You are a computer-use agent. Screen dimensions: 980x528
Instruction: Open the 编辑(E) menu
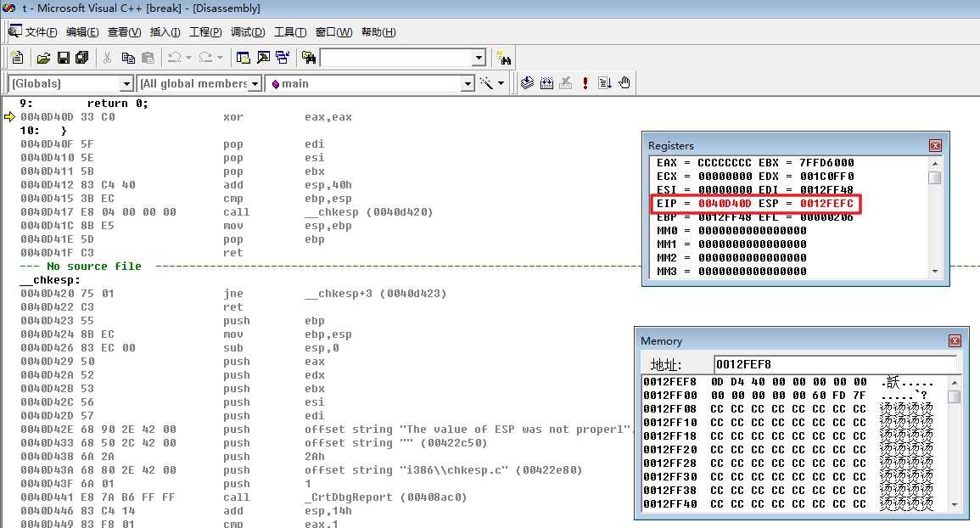pos(82,32)
